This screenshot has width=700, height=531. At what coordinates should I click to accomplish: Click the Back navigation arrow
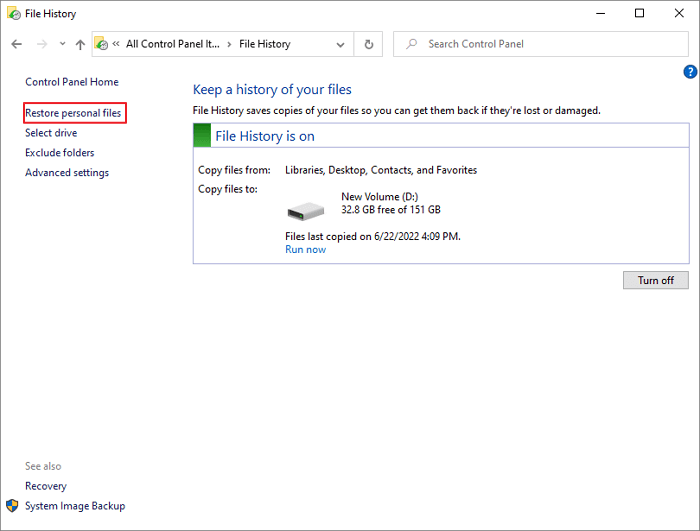pyautogui.click(x=16, y=44)
